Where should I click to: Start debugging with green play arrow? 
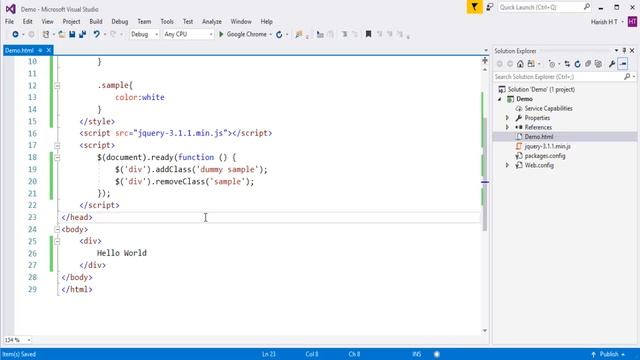coord(221,34)
